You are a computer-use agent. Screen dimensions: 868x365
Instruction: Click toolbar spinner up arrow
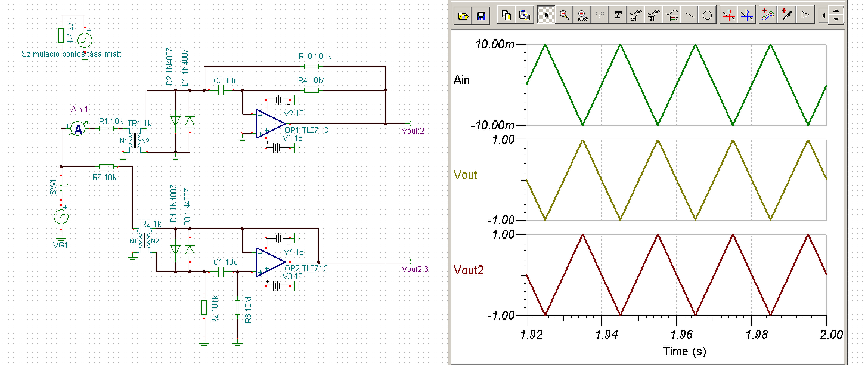(836, 11)
